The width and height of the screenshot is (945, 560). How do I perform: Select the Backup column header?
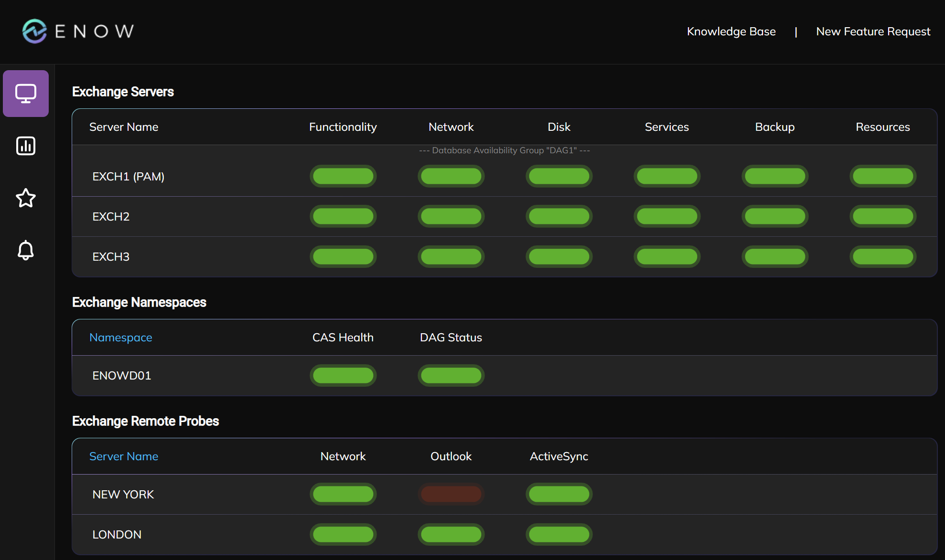774,127
